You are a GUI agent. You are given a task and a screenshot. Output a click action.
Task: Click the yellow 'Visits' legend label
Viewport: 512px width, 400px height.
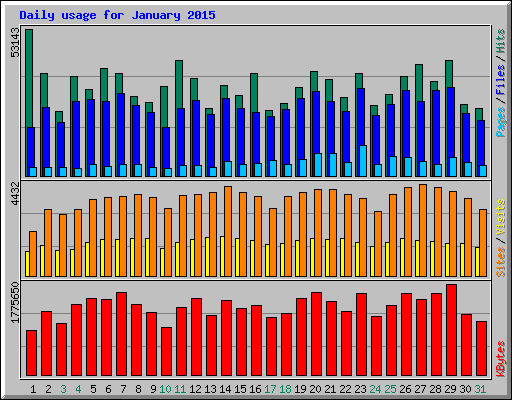pos(501,217)
